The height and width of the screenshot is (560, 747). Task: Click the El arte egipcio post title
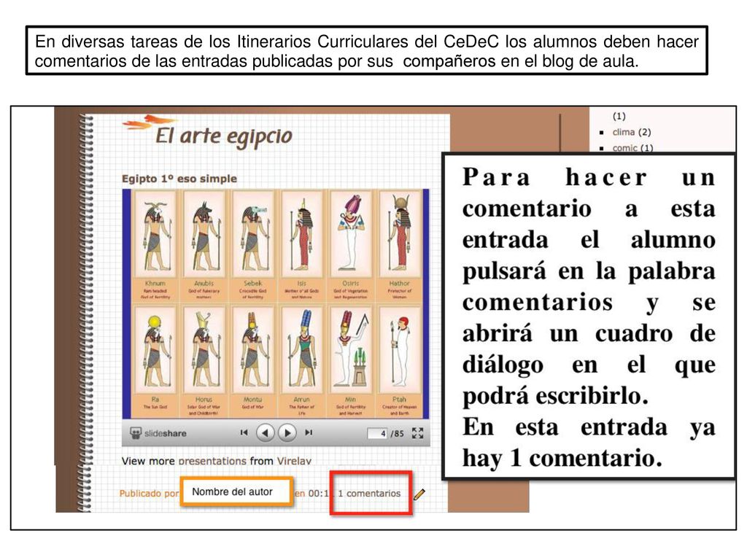pos(223,136)
